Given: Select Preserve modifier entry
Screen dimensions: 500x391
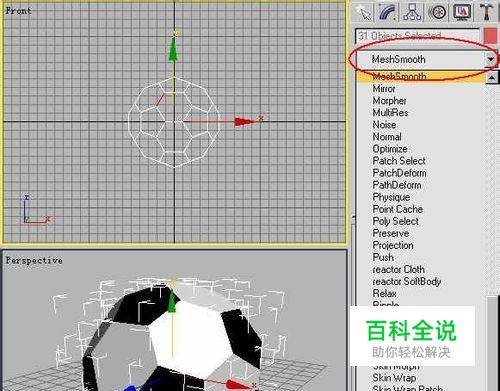Looking at the screenshot, I should 391,233.
